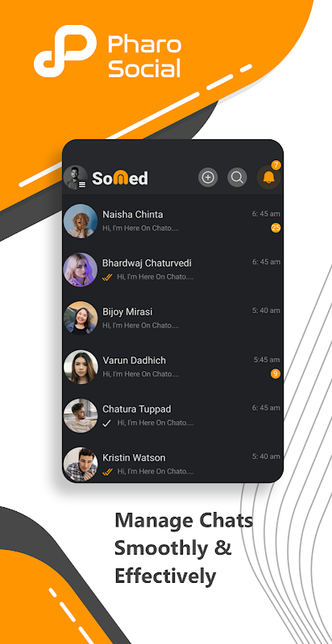Tap the single check mark on Chatura chat
Screen dimensions: 332x644
pyautogui.click(x=107, y=423)
